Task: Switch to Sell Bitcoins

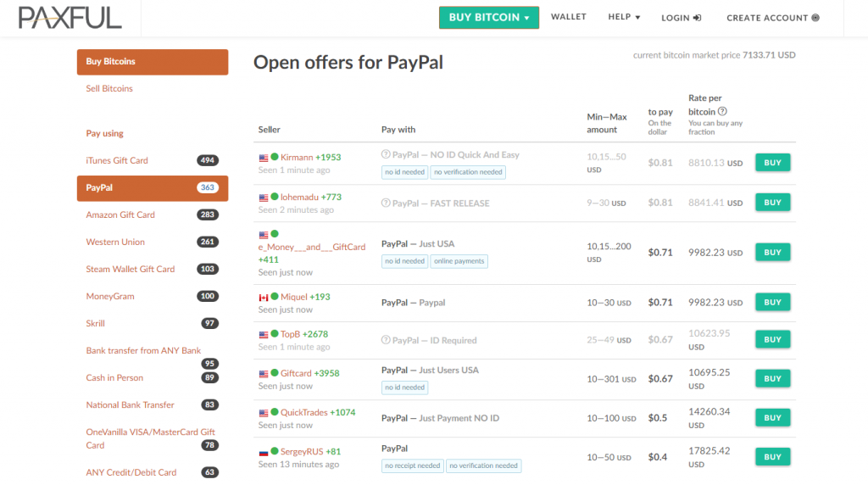Action: coord(109,88)
